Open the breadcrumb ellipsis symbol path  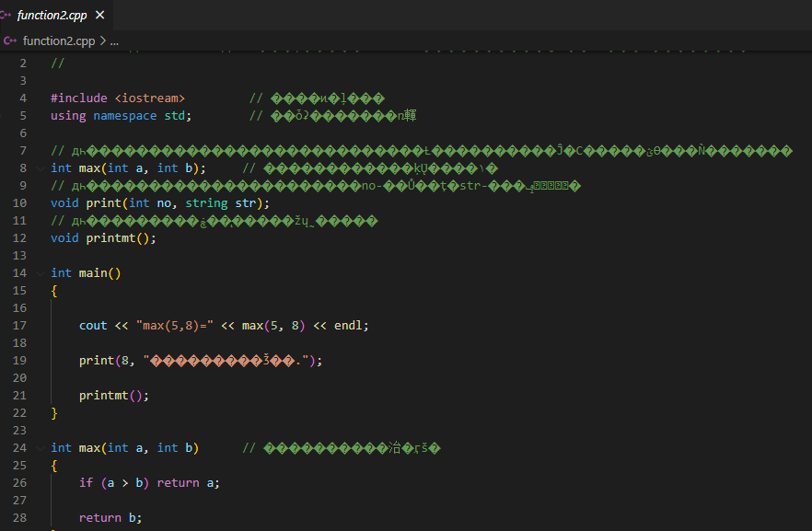click(114, 40)
